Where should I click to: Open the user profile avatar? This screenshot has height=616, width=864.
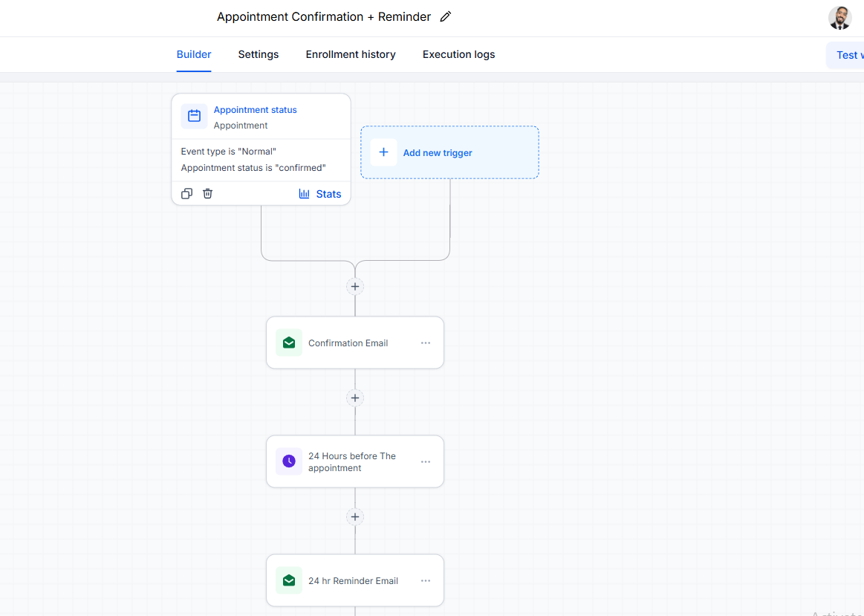click(839, 18)
